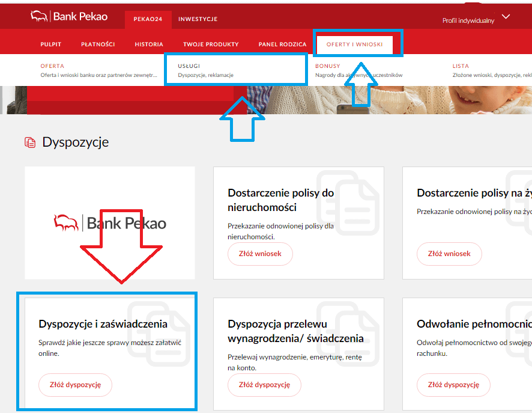
Task: Switch to the PEKAO24 tab
Action: [x=148, y=19]
